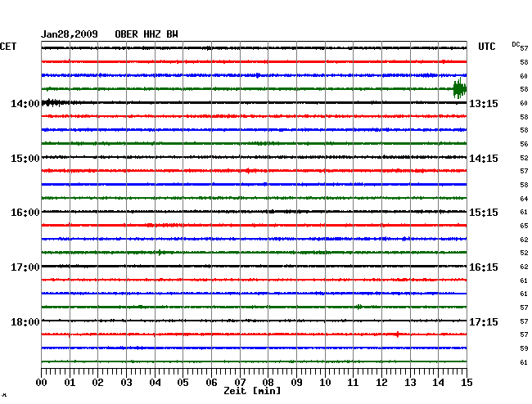This screenshot has height=404, width=532.
Task: Select the 14:15 UTC time label
Action: (x=484, y=159)
